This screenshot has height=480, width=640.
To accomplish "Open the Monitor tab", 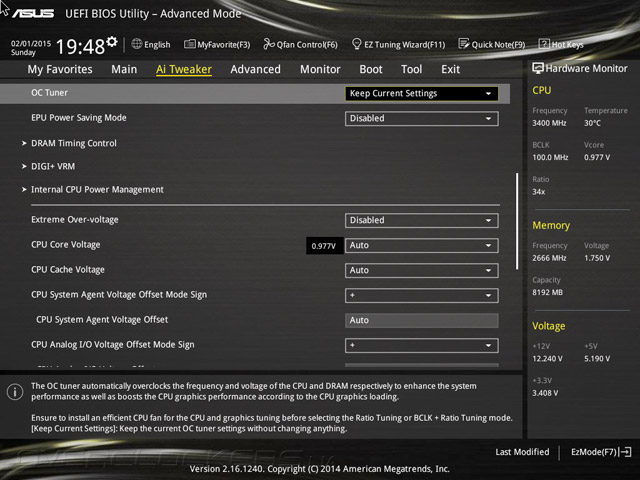I will point(320,69).
